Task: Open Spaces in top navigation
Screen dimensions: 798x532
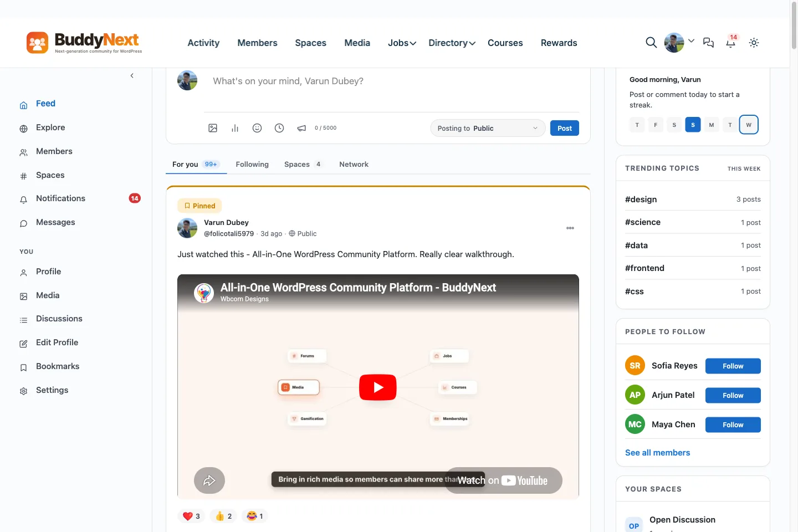Action: 310,43
